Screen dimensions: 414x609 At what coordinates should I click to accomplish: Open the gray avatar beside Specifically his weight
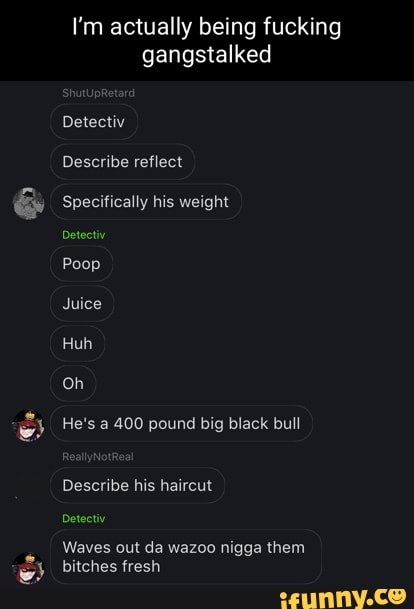28,203
